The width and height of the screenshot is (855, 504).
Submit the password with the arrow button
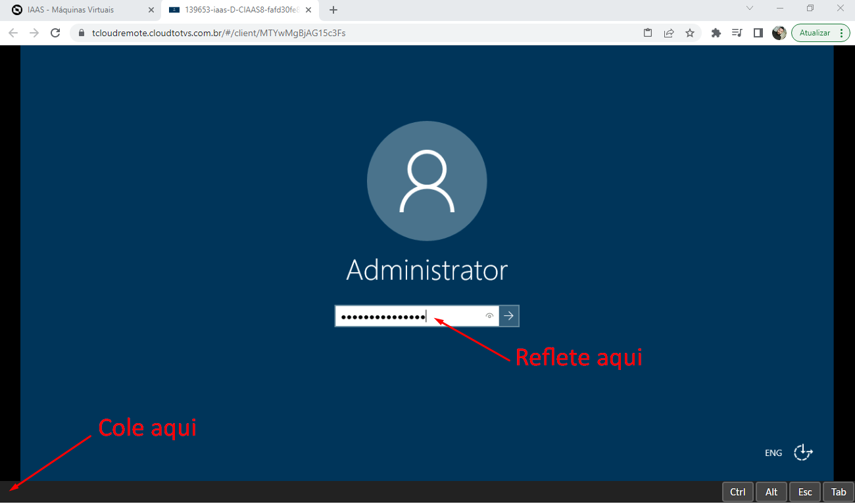509,316
